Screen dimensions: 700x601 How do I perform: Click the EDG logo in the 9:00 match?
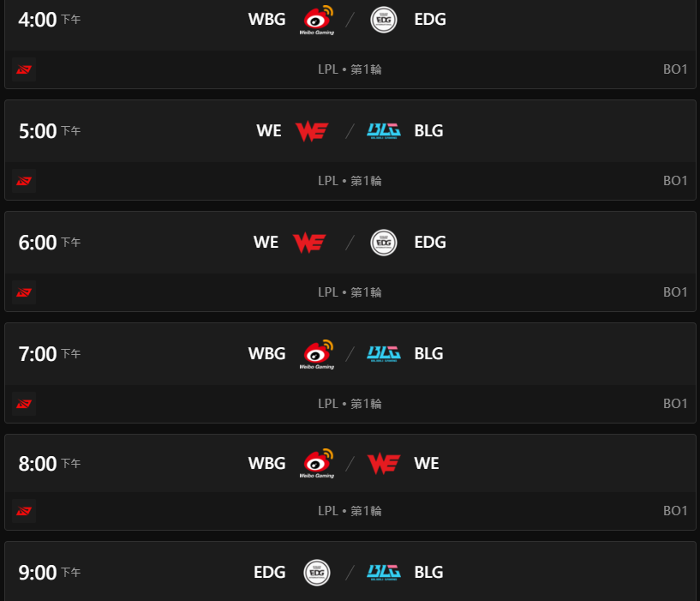(x=316, y=572)
